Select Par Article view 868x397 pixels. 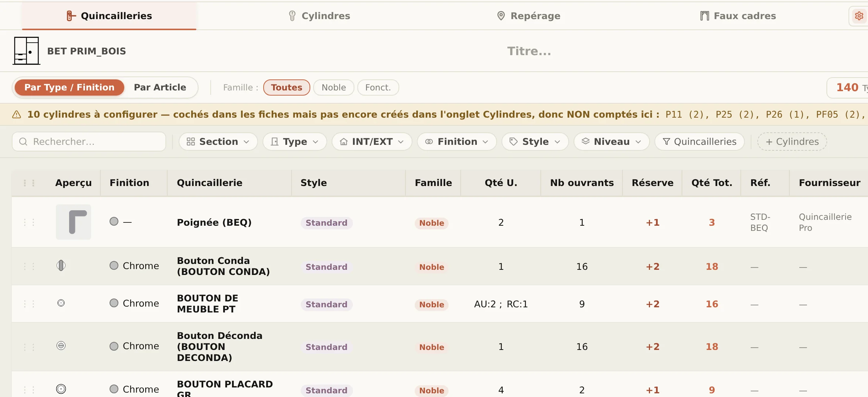(160, 87)
